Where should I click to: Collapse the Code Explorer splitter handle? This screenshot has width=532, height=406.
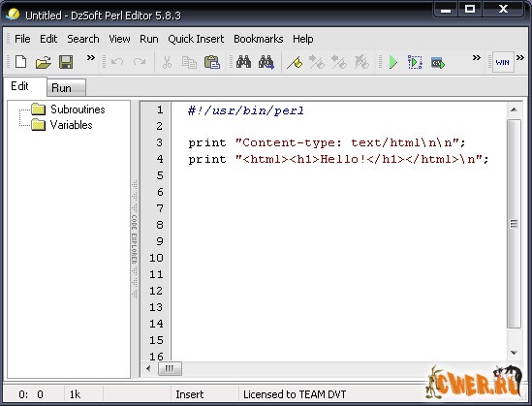(x=135, y=239)
